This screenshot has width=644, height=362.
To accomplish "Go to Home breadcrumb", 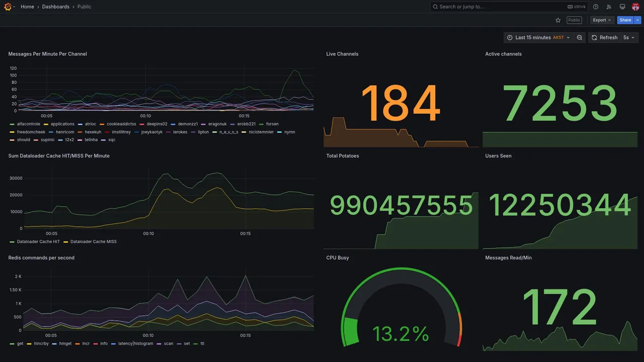I will (x=28, y=7).
